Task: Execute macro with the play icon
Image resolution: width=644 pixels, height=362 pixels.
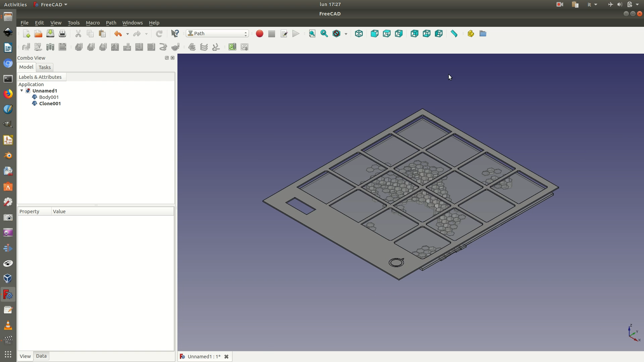Action: tap(296, 34)
